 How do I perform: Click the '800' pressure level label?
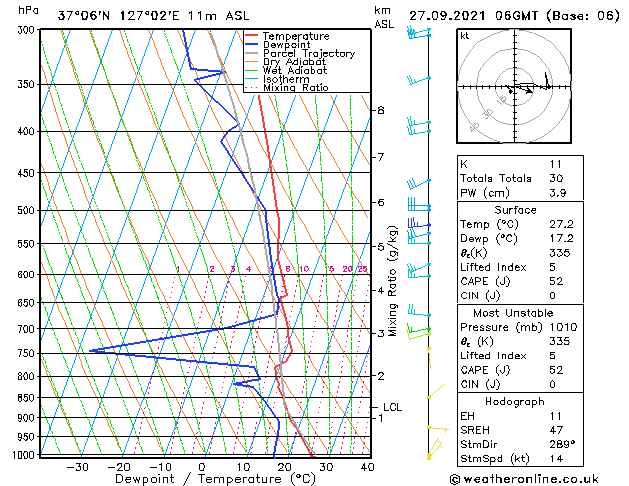(28, 377)
